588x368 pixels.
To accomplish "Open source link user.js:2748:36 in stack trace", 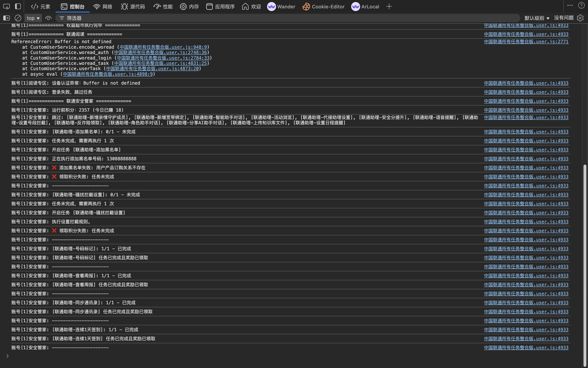I will (x=161, y=52).
